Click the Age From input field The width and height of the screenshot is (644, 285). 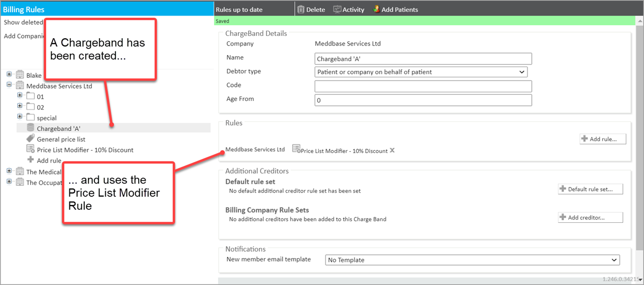coord(423,100)
